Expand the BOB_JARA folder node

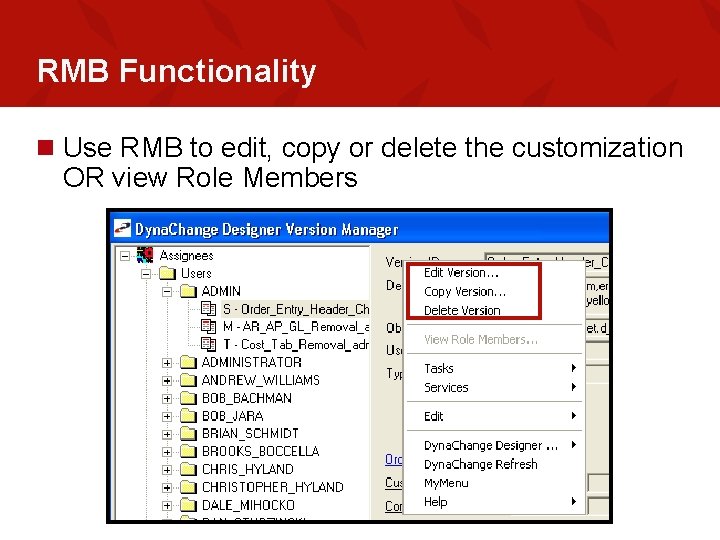point(167,416)
